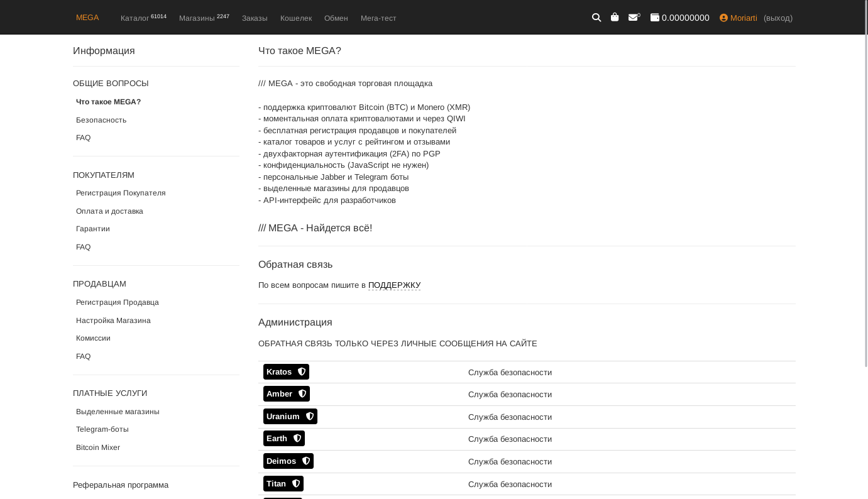Open the Заказы menu item

click(255, 18)
